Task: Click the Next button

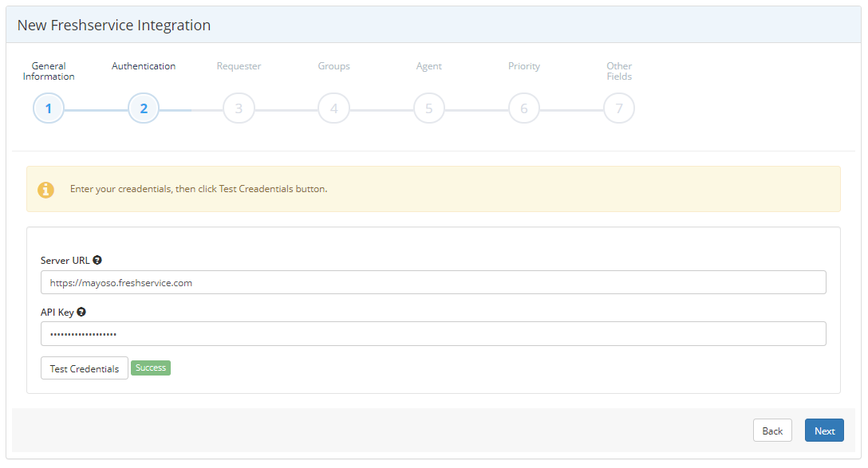Action: click(x=824, y=430)
